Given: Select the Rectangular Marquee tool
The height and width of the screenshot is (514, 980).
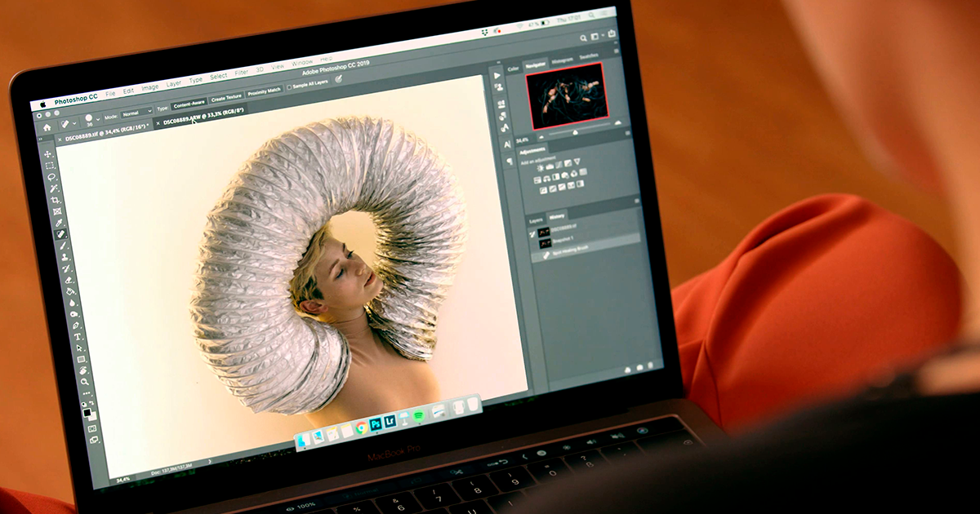Looking at the screenshot, I should (x=49, y=166).
